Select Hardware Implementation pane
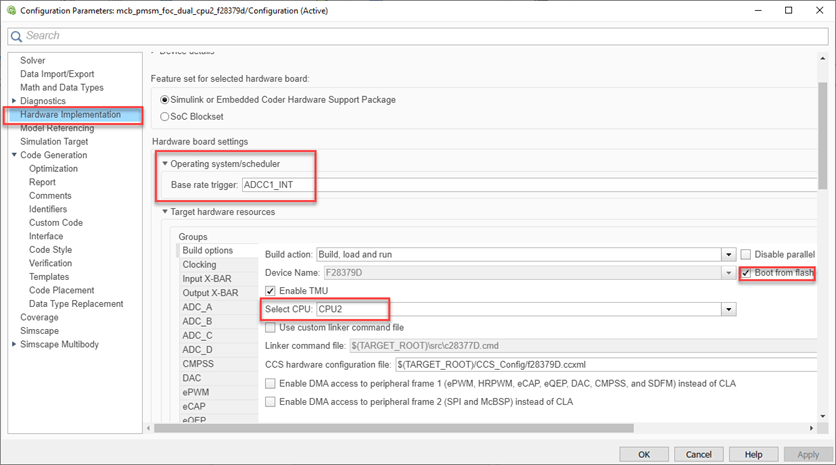Image resolution: width=836 pixels, height=465 pixels. coord(70,114)
